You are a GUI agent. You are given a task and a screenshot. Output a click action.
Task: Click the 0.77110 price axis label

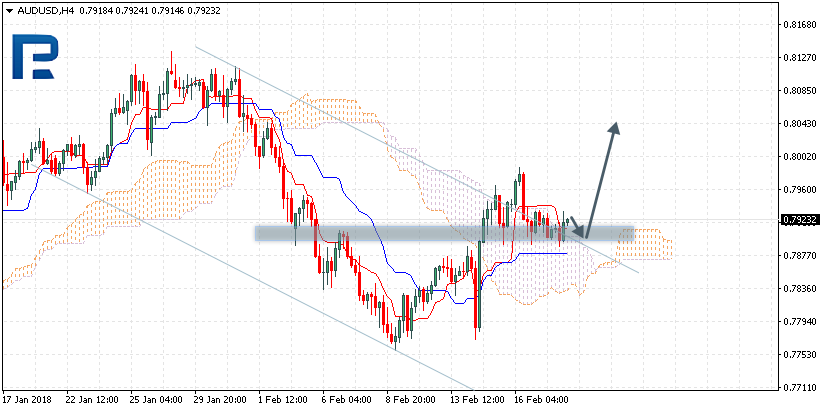(798, 388)
